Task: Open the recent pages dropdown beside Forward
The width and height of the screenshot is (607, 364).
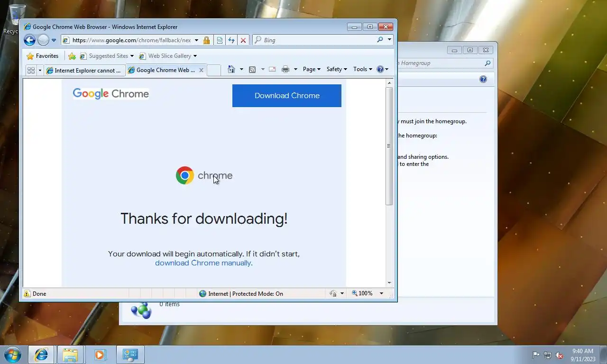Action: (x=54, y=40)
